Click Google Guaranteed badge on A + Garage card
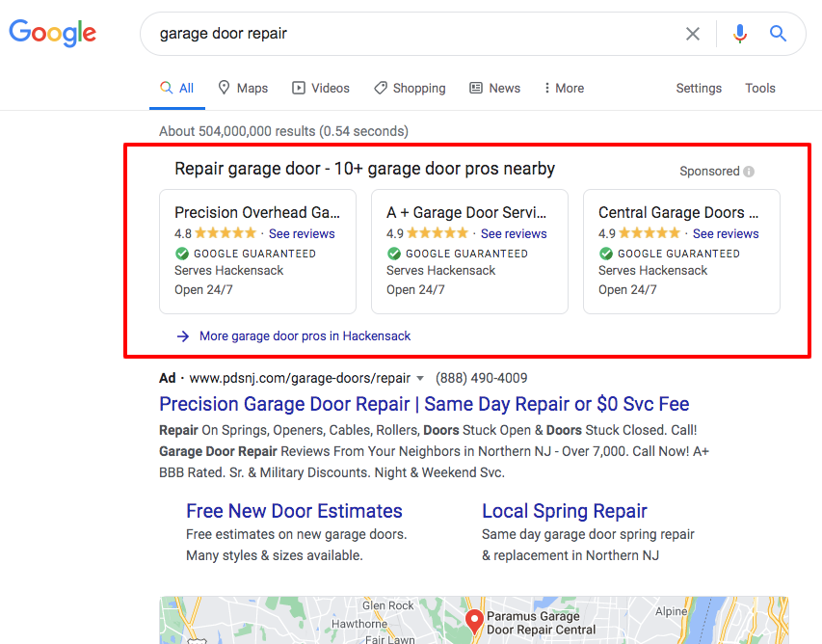822x644 pixels. pyautogui.click(x=457, y=254)
